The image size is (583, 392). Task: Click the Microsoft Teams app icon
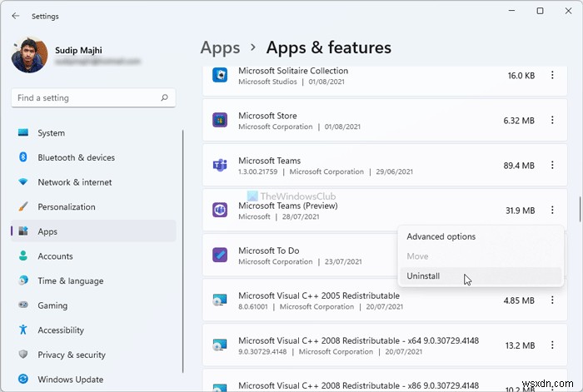click(x=220, y=166)
